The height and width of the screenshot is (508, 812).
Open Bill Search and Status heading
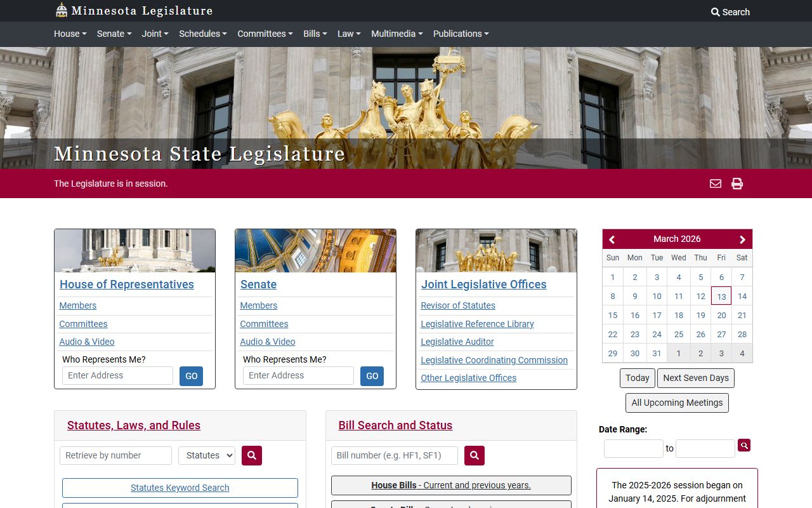[395, 425]
